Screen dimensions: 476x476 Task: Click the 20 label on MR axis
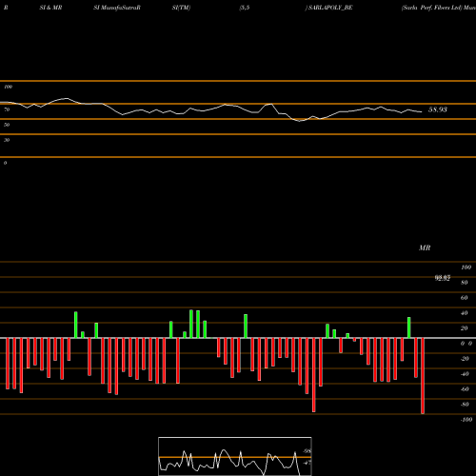point(465,328)
